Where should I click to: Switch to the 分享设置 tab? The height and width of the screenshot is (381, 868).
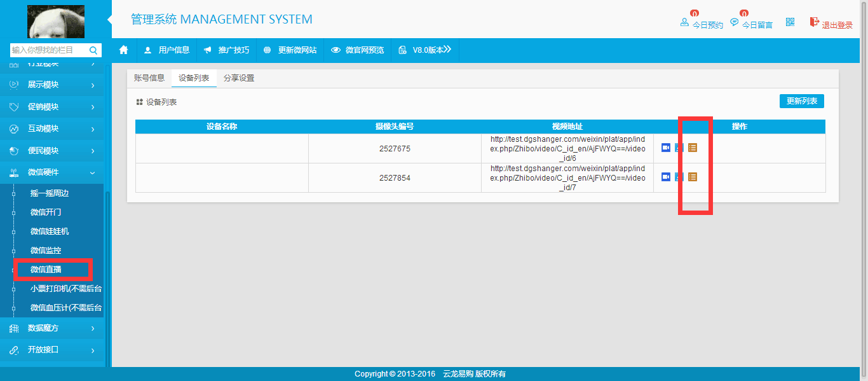click(239, 78)
